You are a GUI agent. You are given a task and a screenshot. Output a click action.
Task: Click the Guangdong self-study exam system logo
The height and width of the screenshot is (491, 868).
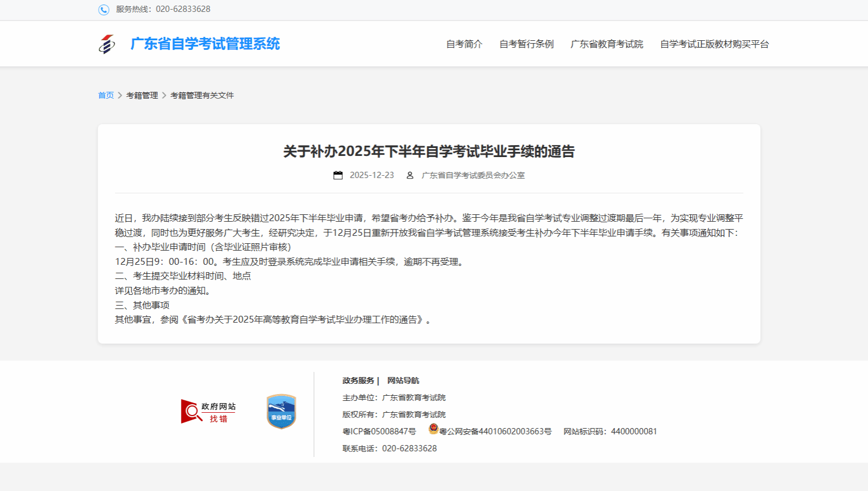(107, 44)
